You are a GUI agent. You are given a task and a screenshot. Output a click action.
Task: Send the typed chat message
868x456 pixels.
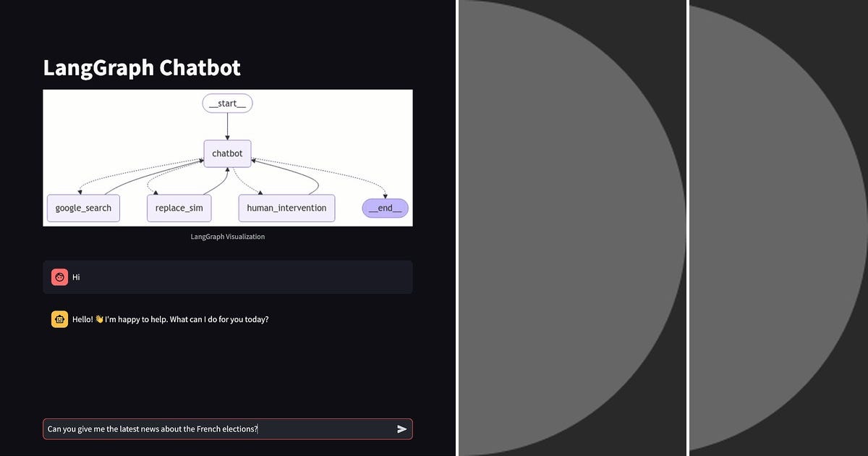click(402, 429)
